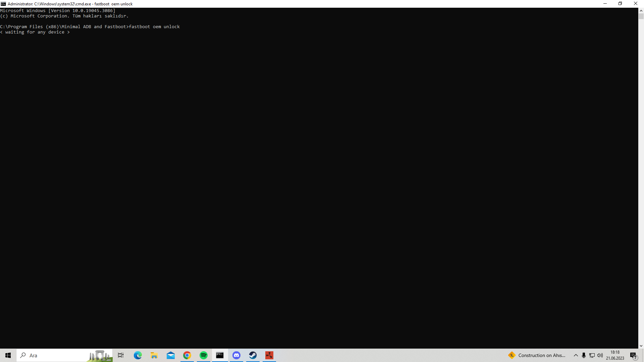Screen dimensions: 644x362
Task: Open network settings from the tray icon
Action: 592,355
